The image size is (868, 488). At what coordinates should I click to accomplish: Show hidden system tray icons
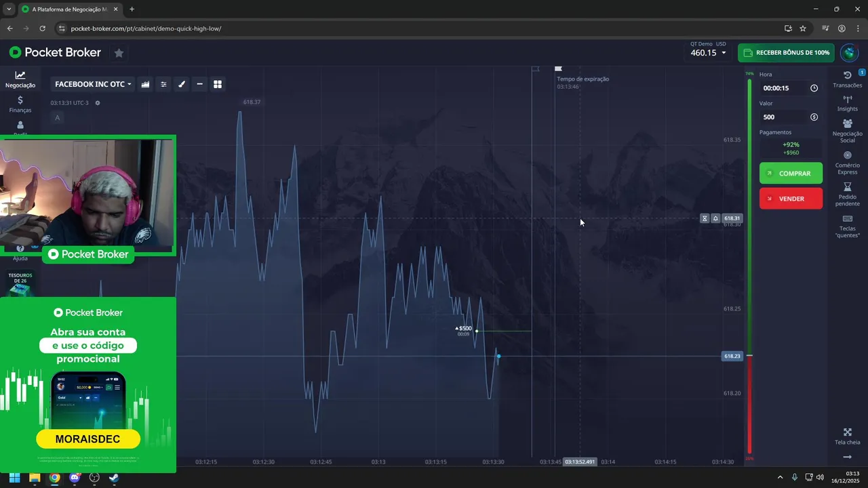pos(780,477)
